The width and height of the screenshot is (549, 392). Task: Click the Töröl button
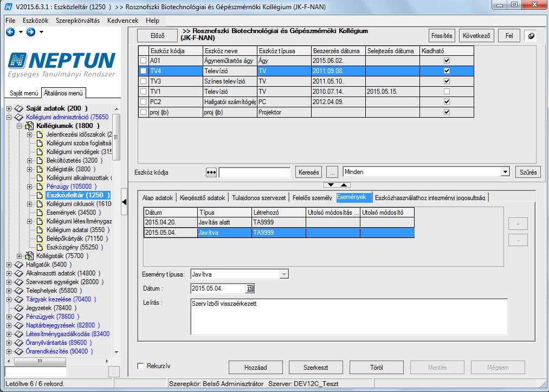[376, 368]
